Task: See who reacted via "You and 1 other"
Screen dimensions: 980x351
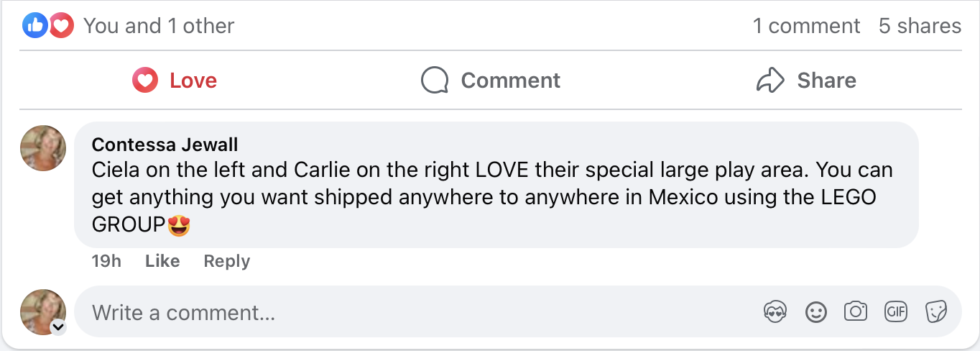Action: click(x=159, y=27)
